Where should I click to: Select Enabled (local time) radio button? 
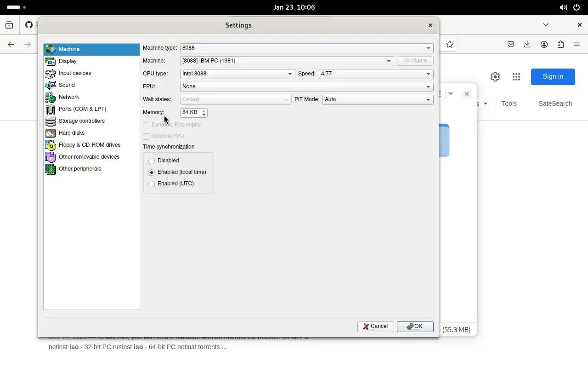tap(152, 172)
